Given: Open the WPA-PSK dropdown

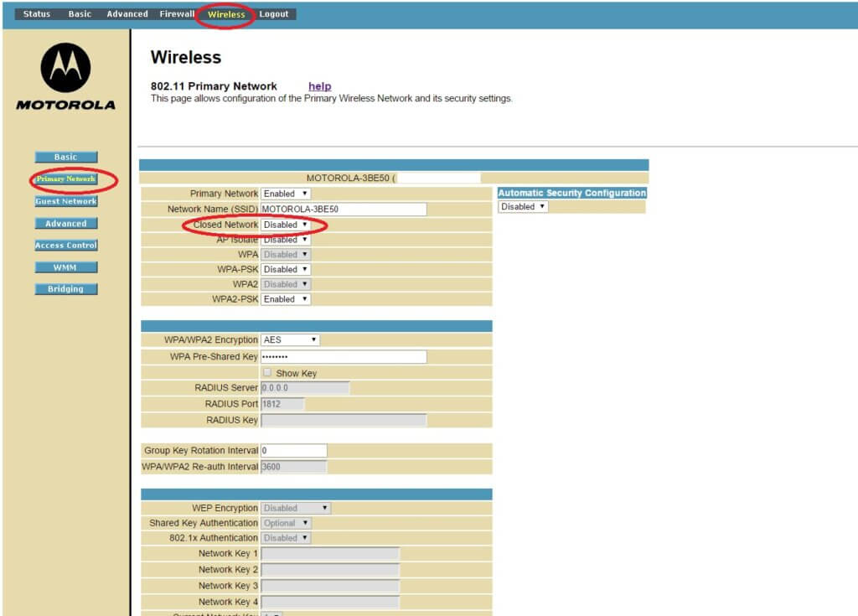Looking at the screenshot, I should [286, 269].
